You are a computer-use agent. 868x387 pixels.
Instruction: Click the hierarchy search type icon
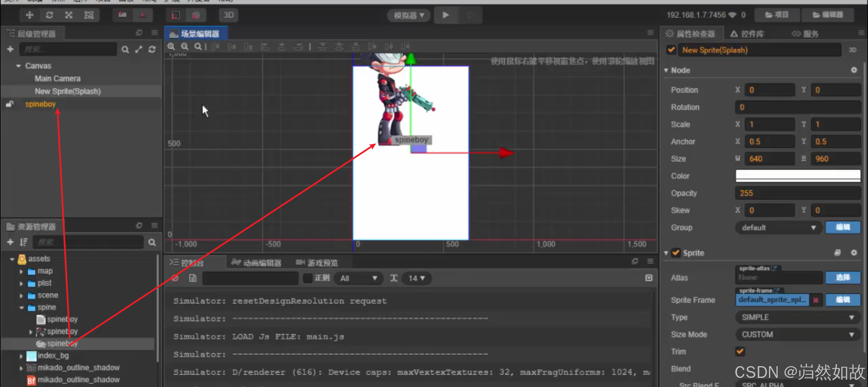coord(125,49)
